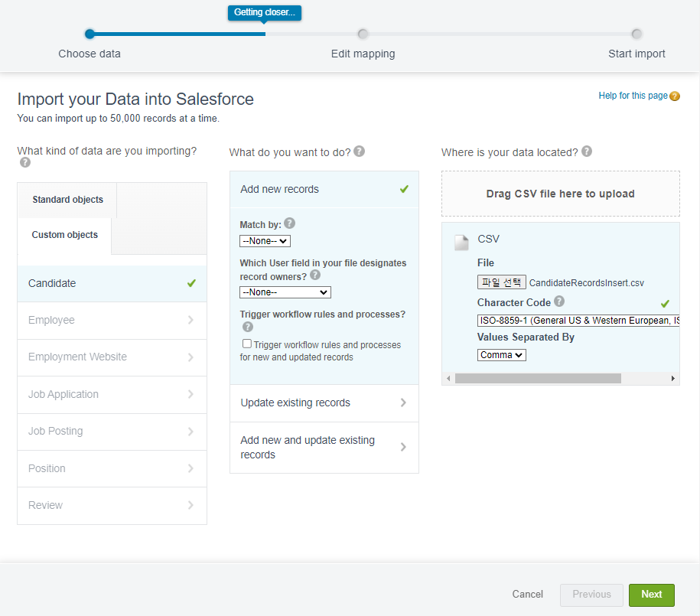This screenshot has height=616, width=700.
Task: Click help icon under 'Trigger workflow rules and processes?'
Action: 247,327
